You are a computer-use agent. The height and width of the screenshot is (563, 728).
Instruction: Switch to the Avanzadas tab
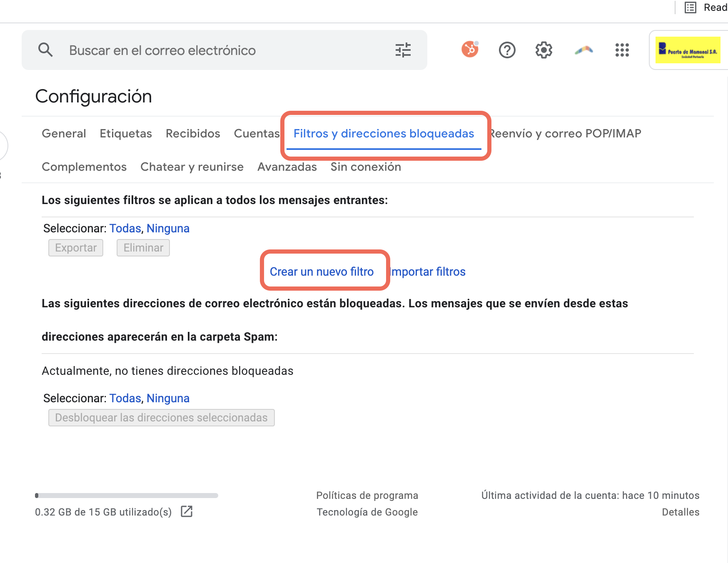(287, 167)
